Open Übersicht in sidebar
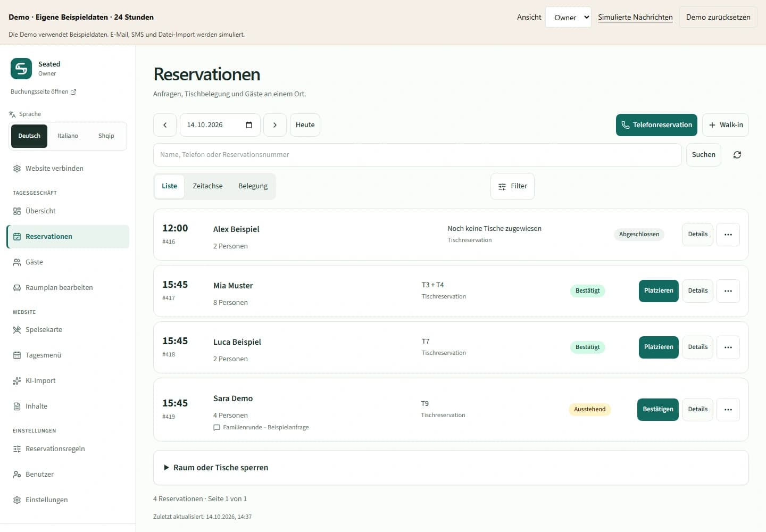The height and width of the screenshot is (532, 766). click(x=68, y=211)
